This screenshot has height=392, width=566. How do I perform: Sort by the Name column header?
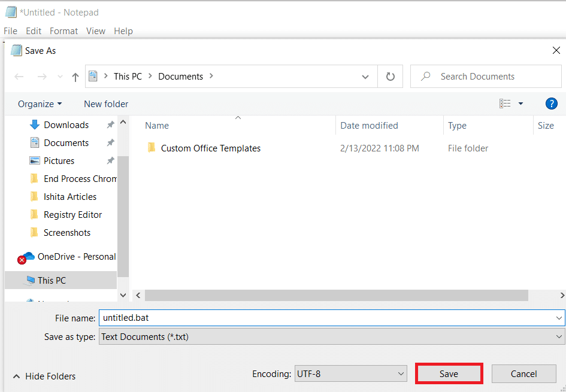pos(157,126)
